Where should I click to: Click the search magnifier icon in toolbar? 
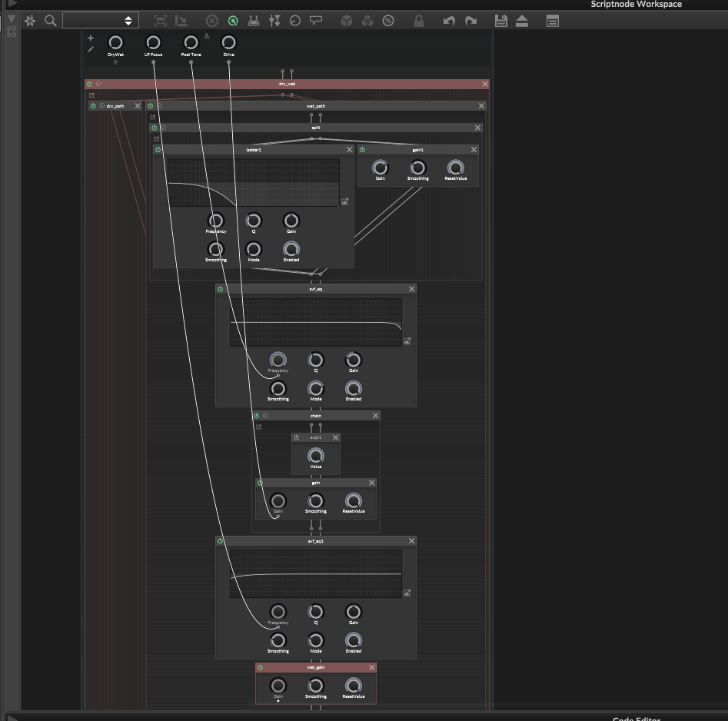(x=51, y=21)
